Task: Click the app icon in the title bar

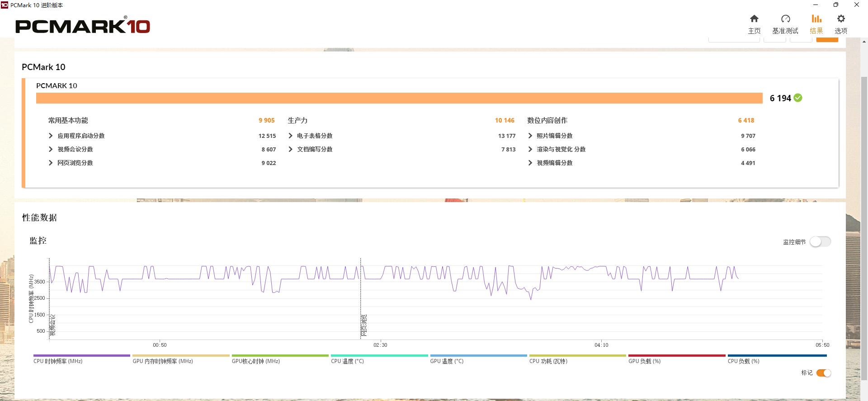Action: click(x=5, y=5)
